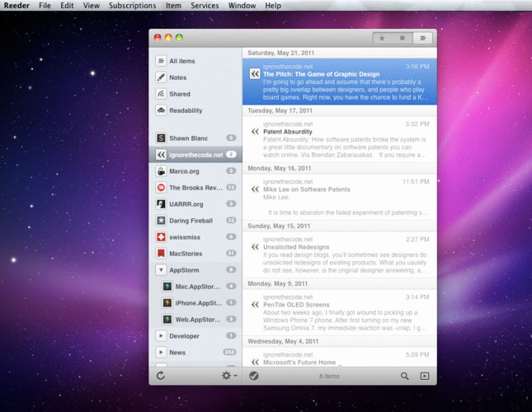Mark all as read checkmark icon

254,376
